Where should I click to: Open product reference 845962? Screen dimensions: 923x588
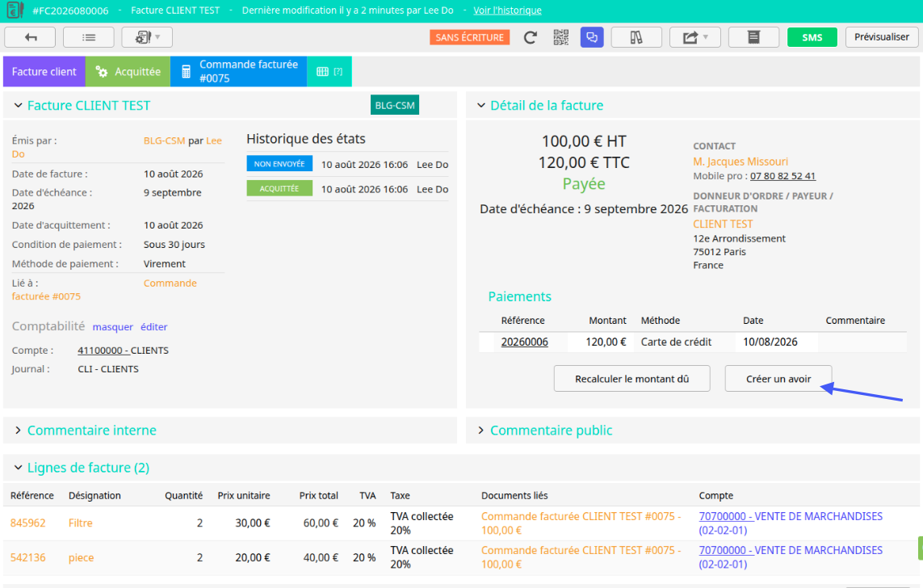[x=27, y=523]
